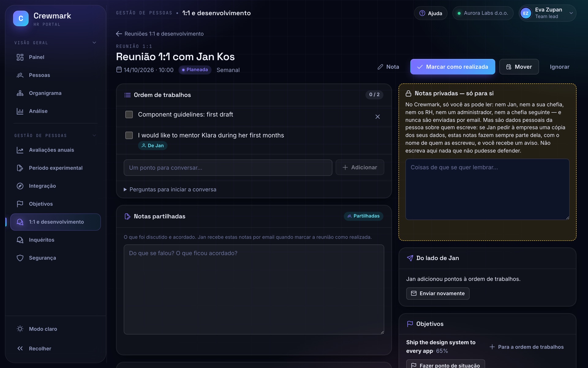Check the mentor Klara agenda item checkbox
Image resolution: width=588 pixels, height=368 pixels.
pyautogui.click(x=129, y=135)
